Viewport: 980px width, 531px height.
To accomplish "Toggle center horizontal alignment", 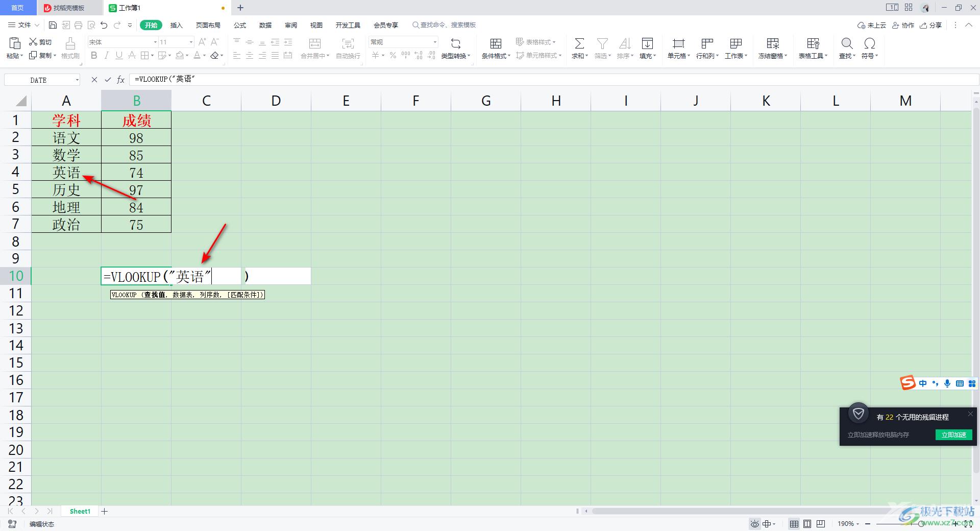I will pos(250,55).
